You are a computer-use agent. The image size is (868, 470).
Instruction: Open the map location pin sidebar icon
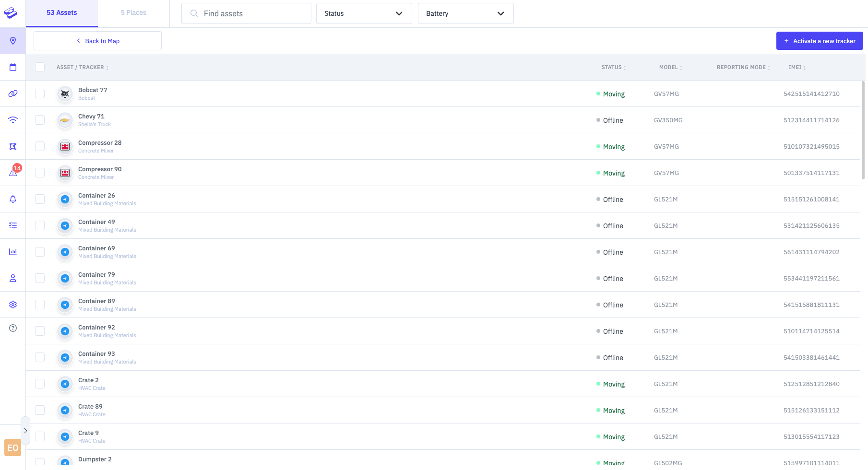click(x=13, y=41)
